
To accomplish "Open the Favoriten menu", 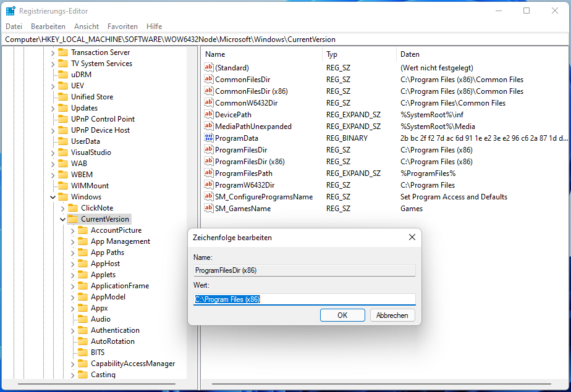I will click(x=122, y=26).
